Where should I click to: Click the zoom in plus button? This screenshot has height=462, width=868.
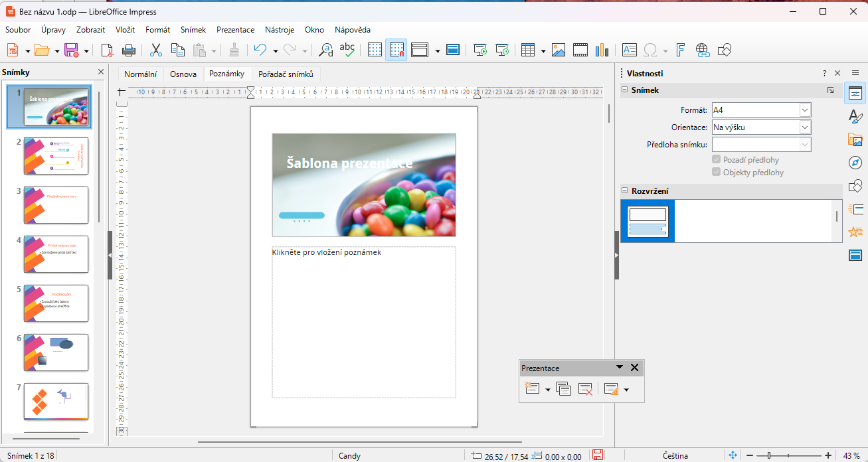[828, 456]
